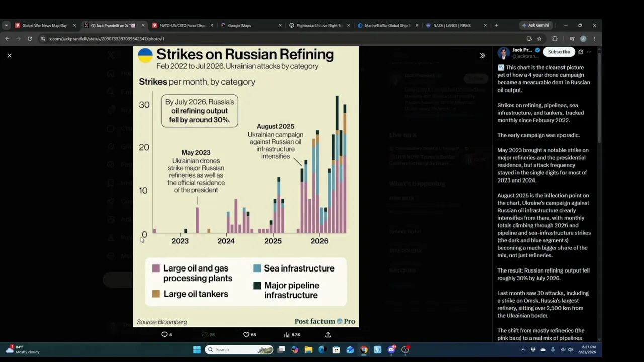Screen dimensions: 644x362
Task: Open Task View on the taskbar
Action: click(281, 350)
